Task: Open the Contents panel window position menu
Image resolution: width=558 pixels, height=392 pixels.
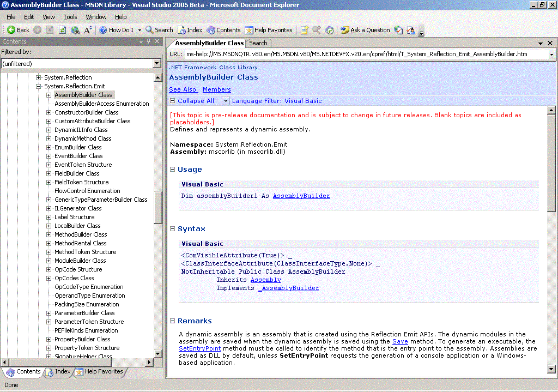Action: point(141,41)
